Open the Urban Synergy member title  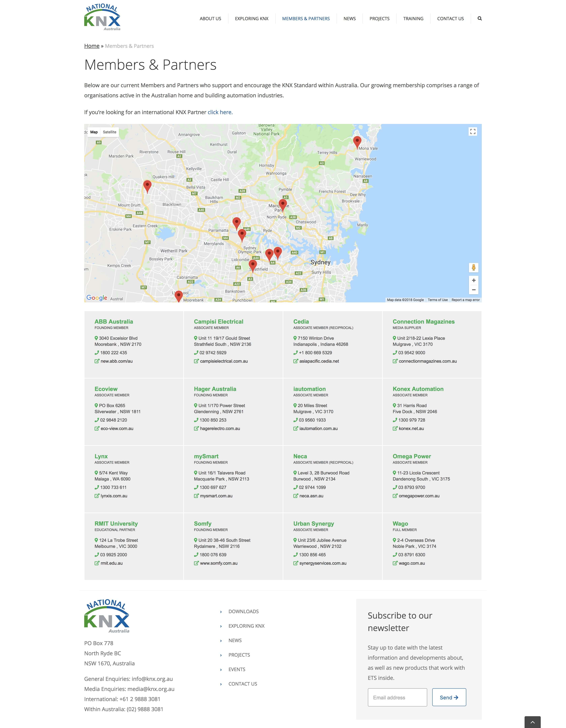[313, 524]
